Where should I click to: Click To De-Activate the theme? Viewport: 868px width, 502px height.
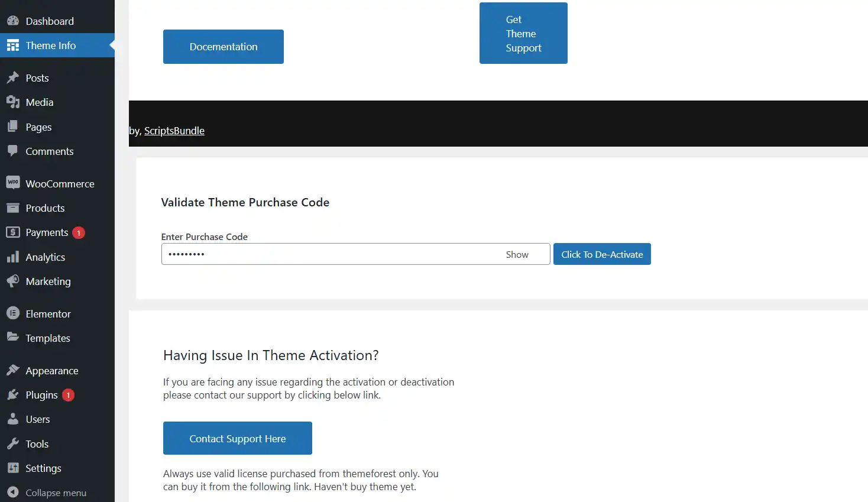pos(602,254)
